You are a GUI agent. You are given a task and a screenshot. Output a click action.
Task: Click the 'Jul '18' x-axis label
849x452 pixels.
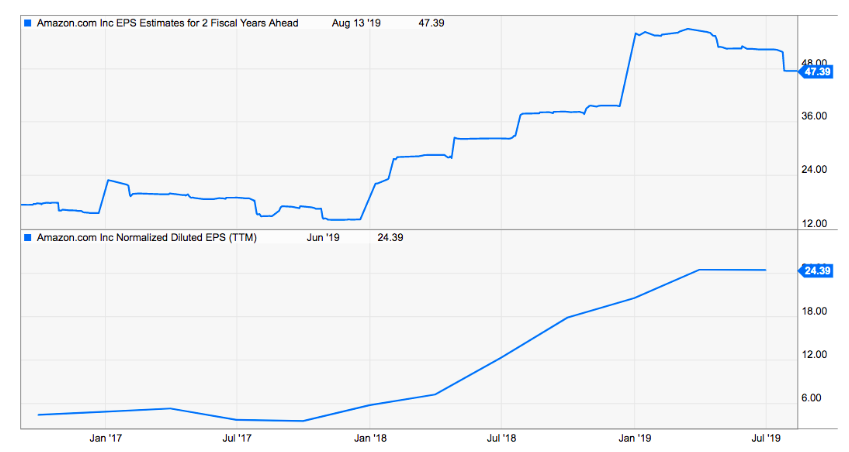[x=501, y=438]
